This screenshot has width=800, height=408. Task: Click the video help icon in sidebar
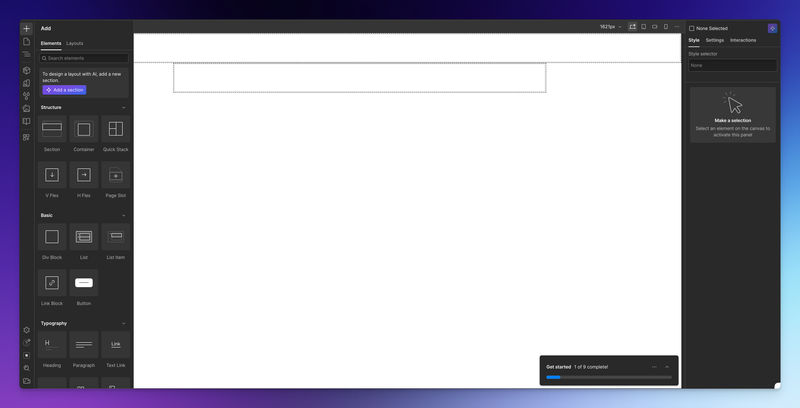[27, 381]
